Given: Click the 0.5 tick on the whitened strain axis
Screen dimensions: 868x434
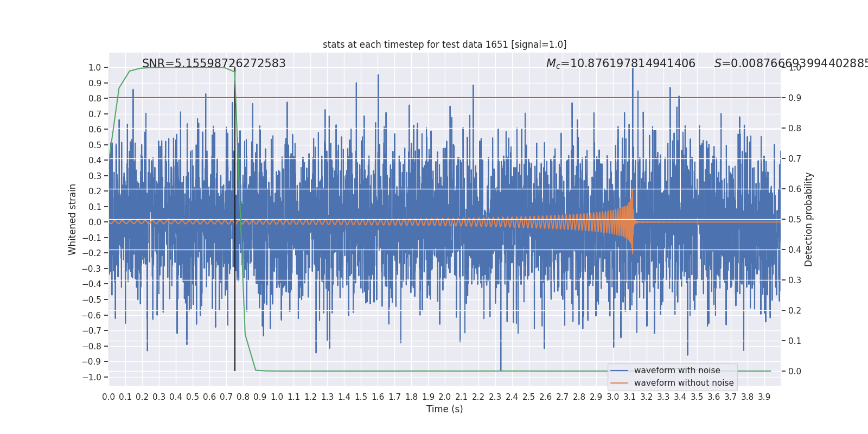Looking at the screenshot, I should [x=95, y=145].
